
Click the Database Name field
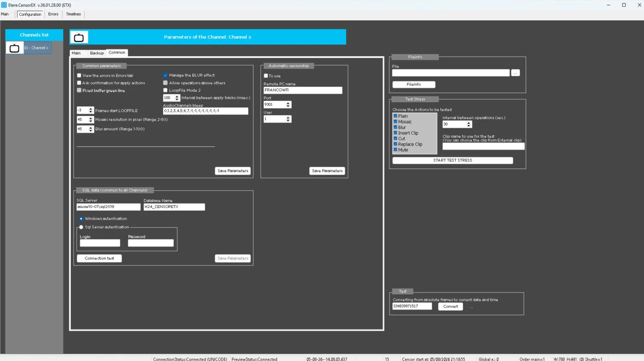tap(174, 207)
